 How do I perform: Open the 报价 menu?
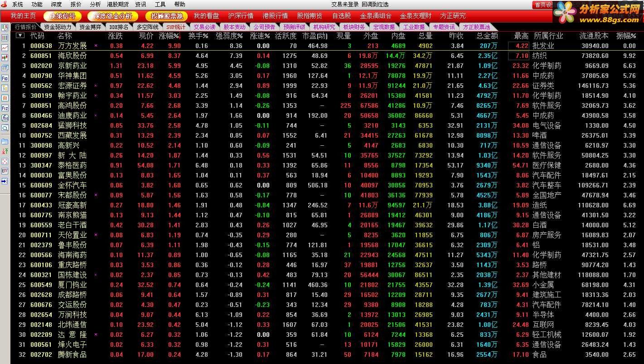(76, 5)
